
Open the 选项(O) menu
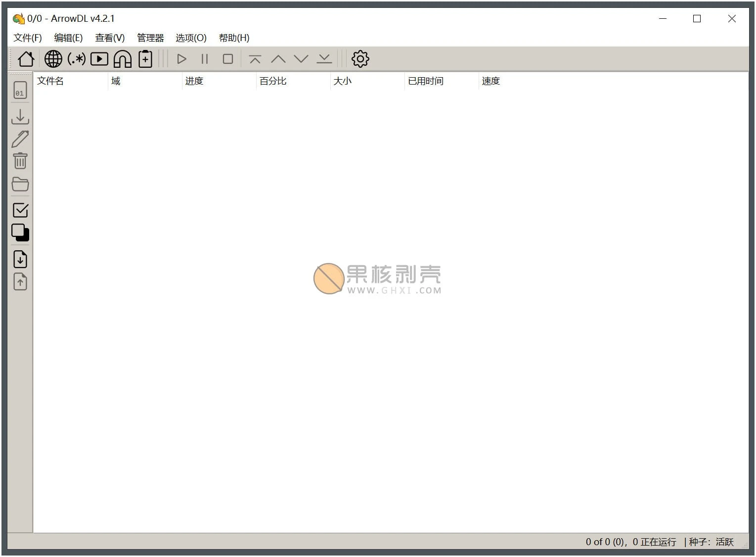(x=191, y=38)
